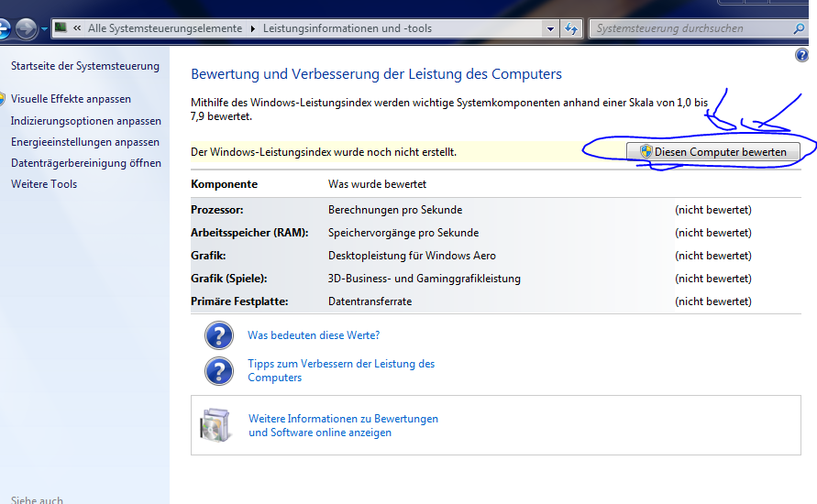Select the Primäre Festplatte: row label
Image resolution: width=817 pixels, height=504 pixels.
point(239,301)
